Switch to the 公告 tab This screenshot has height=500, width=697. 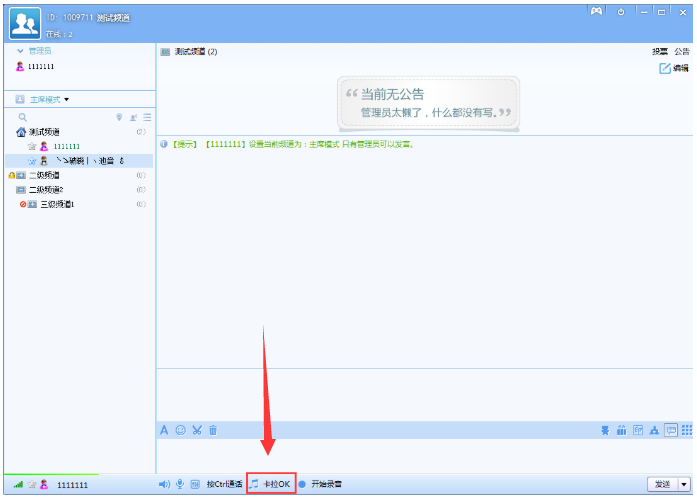681,51
